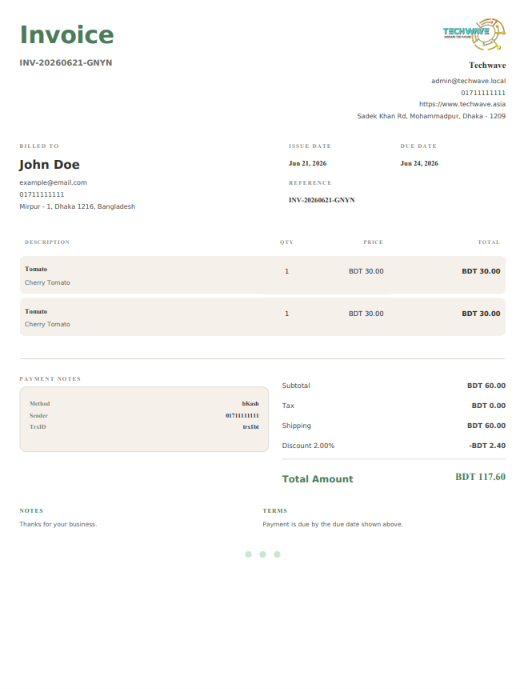Viewport: 527px width, 689px height.
Task: Click the Tax amount 'BDT 0.00'
Action: tap(488, 406)
